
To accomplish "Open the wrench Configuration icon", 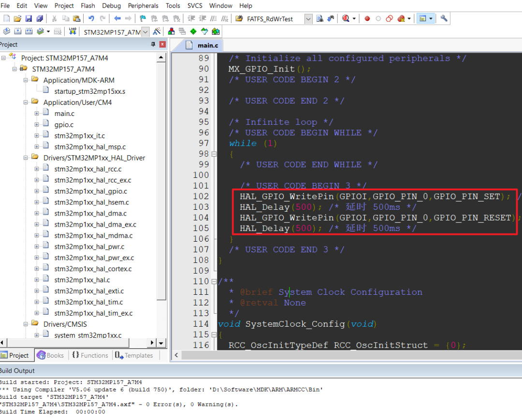I will click(x=444, y=19).
